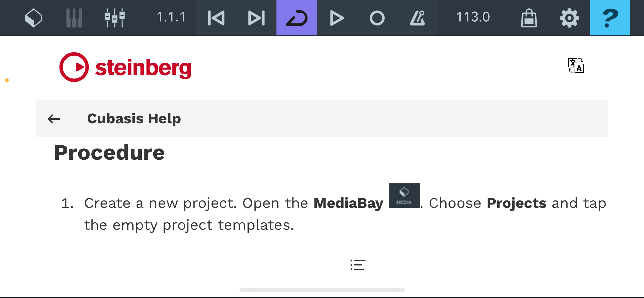
Task: Open the settings gear
Action: 569,18
